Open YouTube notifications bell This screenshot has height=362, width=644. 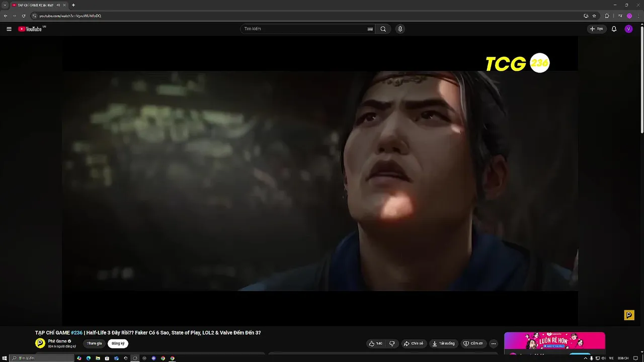coord(614,29)
